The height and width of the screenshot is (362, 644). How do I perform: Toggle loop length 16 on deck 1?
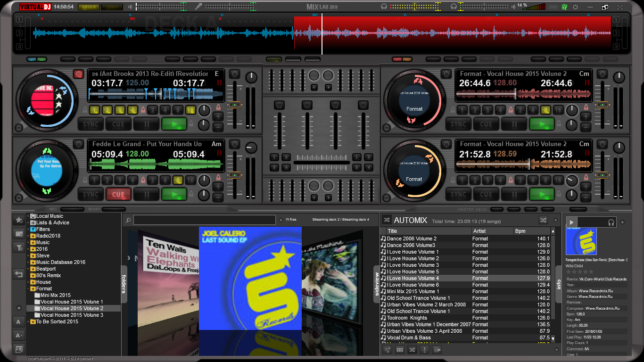point(190,110)
